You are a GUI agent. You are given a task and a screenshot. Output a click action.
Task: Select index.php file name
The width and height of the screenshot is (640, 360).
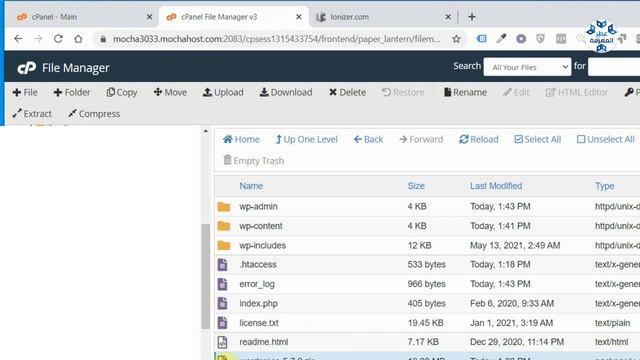pos(258,303)
